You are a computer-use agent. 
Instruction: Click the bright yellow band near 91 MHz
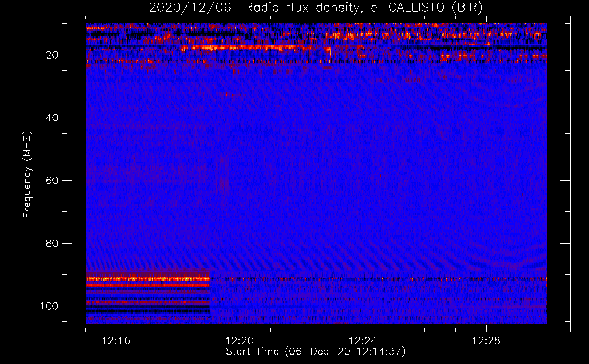(x=148, y=278)
